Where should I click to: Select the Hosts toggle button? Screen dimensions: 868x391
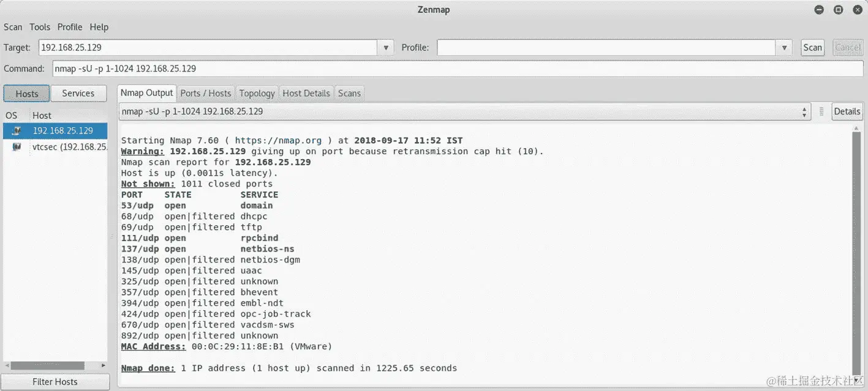(x=26, y=94)
